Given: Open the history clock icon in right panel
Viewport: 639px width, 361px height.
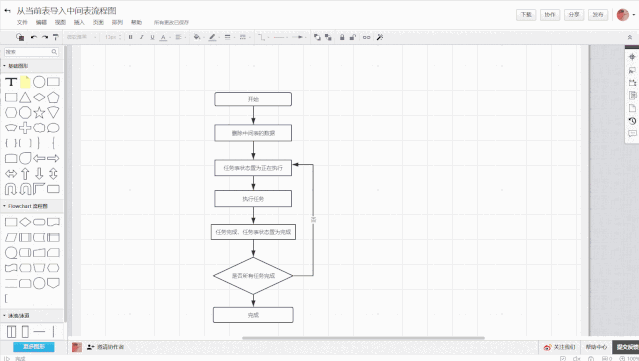Looking at the screenshot, I should [632, 121].
